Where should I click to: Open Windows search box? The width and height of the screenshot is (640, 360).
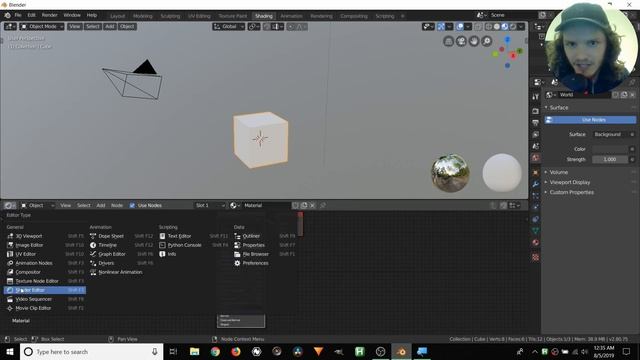click(91, 351)
